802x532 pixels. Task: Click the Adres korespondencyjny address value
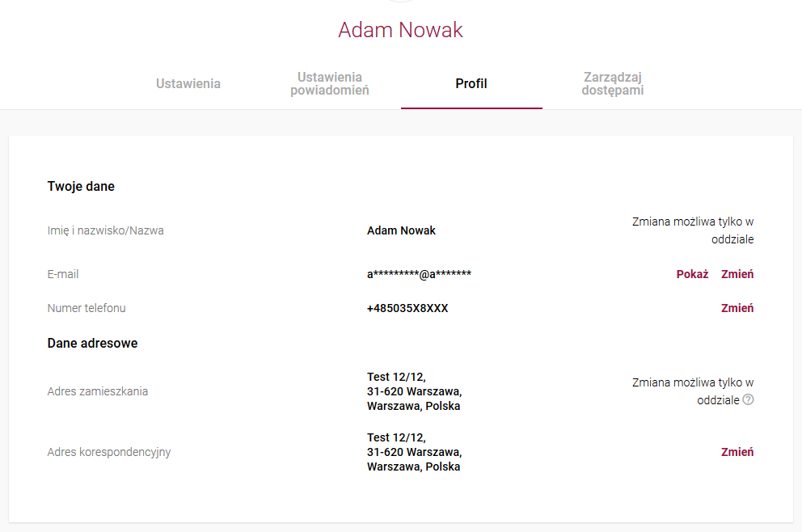[414, 452]
